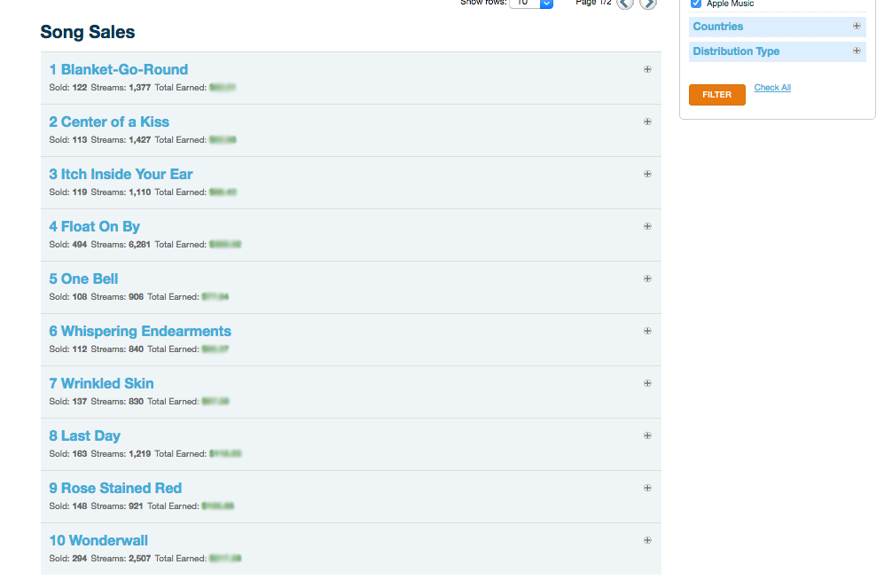Click Streams: 921 under Rose Stained Red
The width and height of the screenshot is (892, 588).
click(x=117, y=506)
